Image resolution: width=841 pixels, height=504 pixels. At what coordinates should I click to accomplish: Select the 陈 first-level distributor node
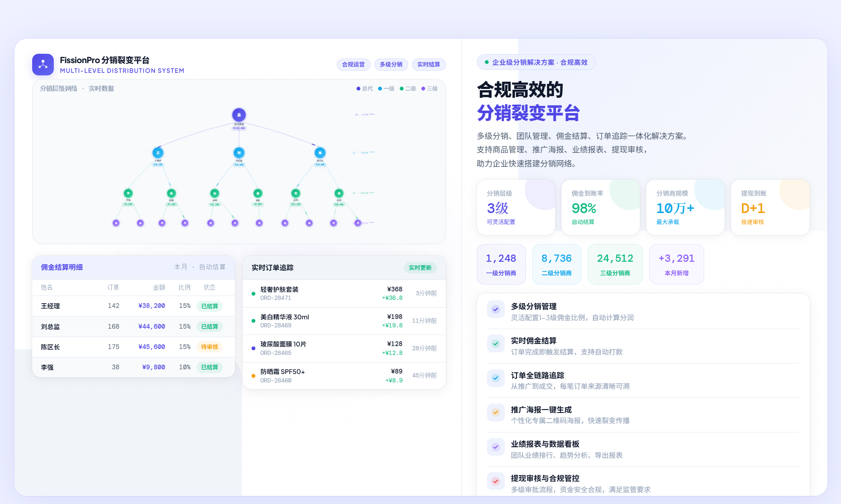(320, 152)
